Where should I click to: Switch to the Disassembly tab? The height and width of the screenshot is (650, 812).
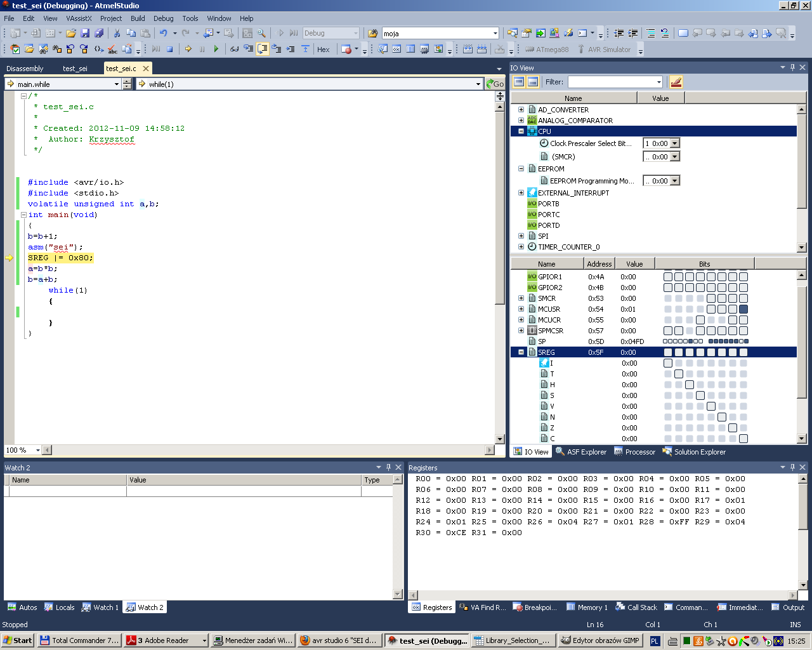(x=25, y=69)
